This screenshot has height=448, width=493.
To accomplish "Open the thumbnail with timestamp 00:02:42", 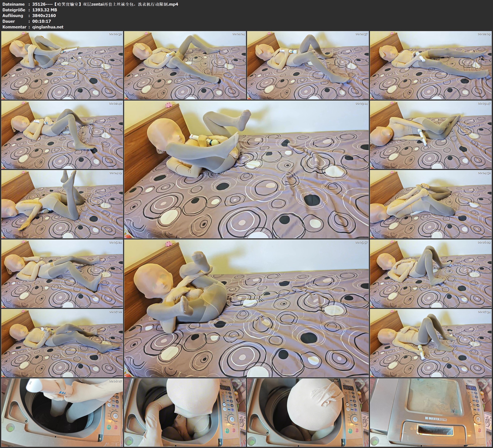I will (x=62, y=134).
